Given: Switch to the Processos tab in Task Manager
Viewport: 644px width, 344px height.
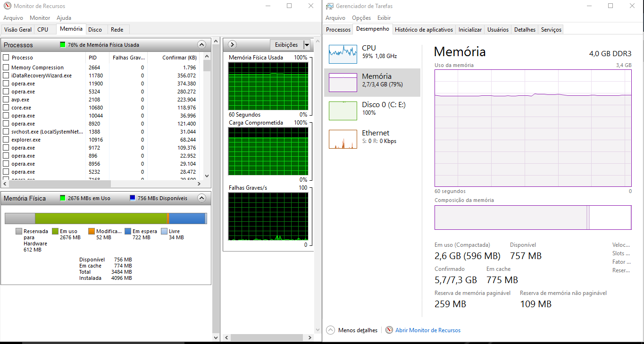Looking at the screenshot, I should pyautogui.click(x=338, y=30).
